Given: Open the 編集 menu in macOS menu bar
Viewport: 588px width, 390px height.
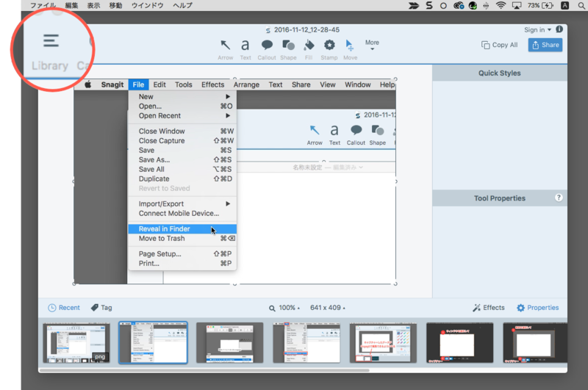Looking at the screenshot, I should coord(71,5).
